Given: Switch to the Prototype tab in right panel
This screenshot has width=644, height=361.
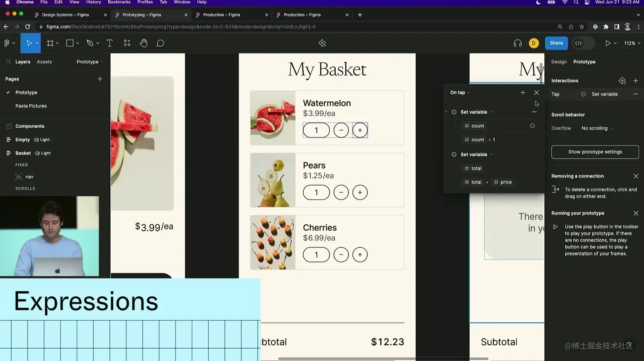Looking at the screenshot, I should tap(584, 62).
